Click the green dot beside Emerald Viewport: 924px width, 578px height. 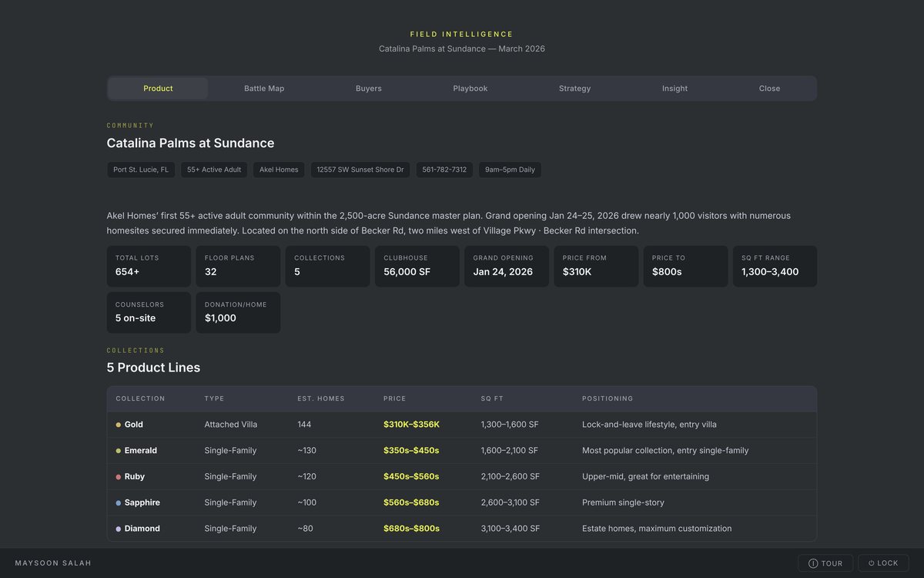119,451
